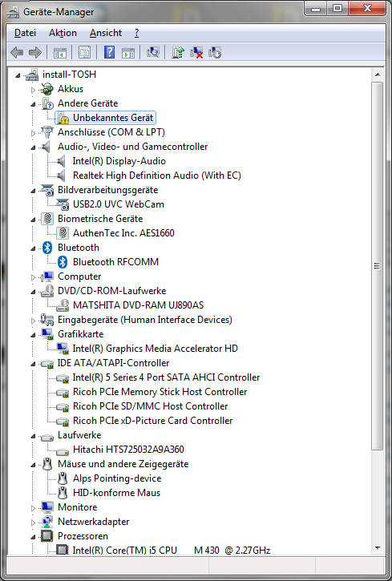Screen dimensions: 392x581
Task: Click the Uninstall device red X icon
Action: [x=196, y=52]
